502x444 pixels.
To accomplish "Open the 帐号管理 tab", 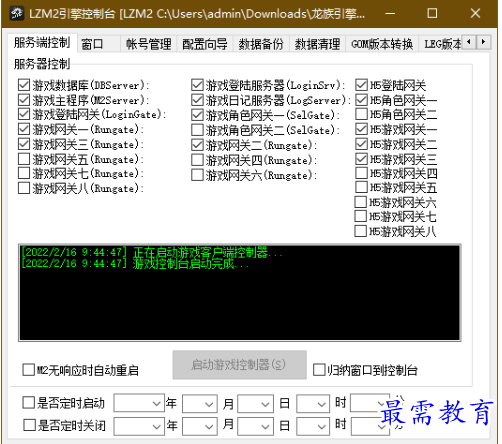I will point(149,44).
